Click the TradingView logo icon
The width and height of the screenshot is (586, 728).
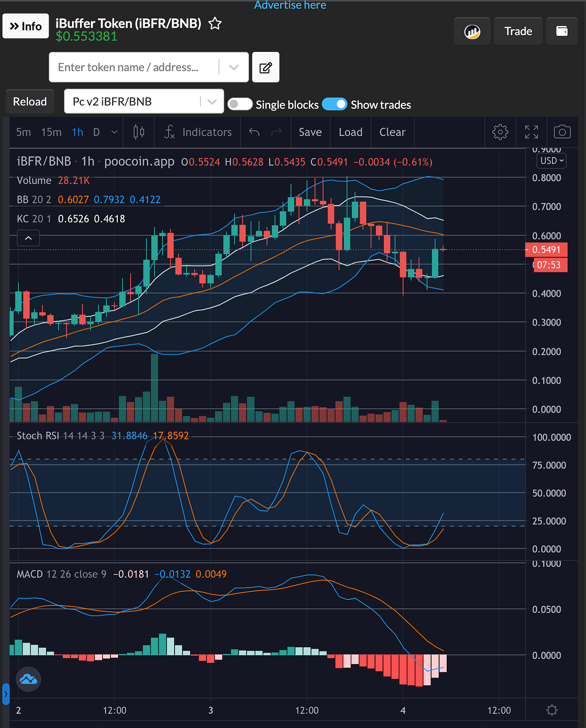(28, 679)
